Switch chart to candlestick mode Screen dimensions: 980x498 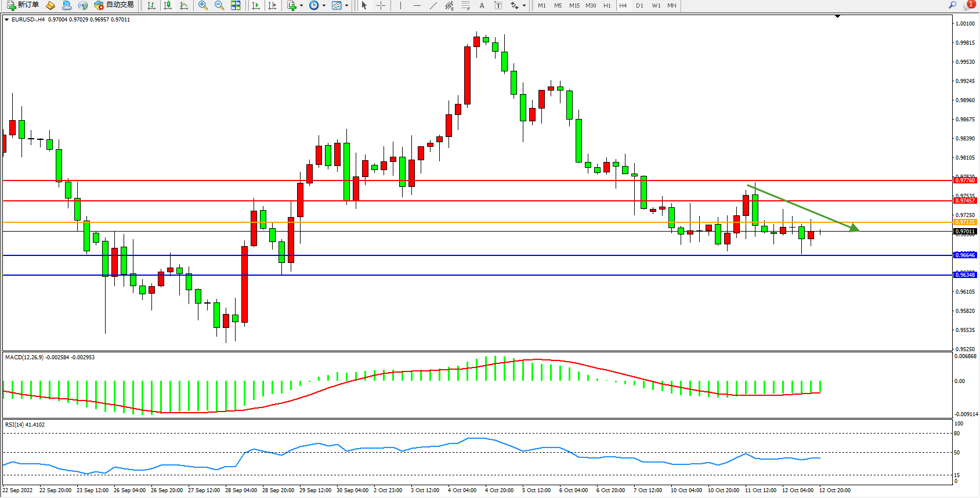[168, 5]
